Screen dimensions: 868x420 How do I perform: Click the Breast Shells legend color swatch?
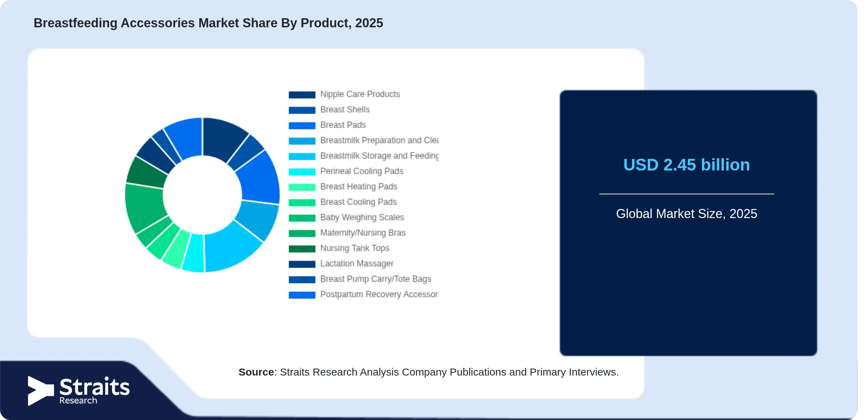(302, 110)
